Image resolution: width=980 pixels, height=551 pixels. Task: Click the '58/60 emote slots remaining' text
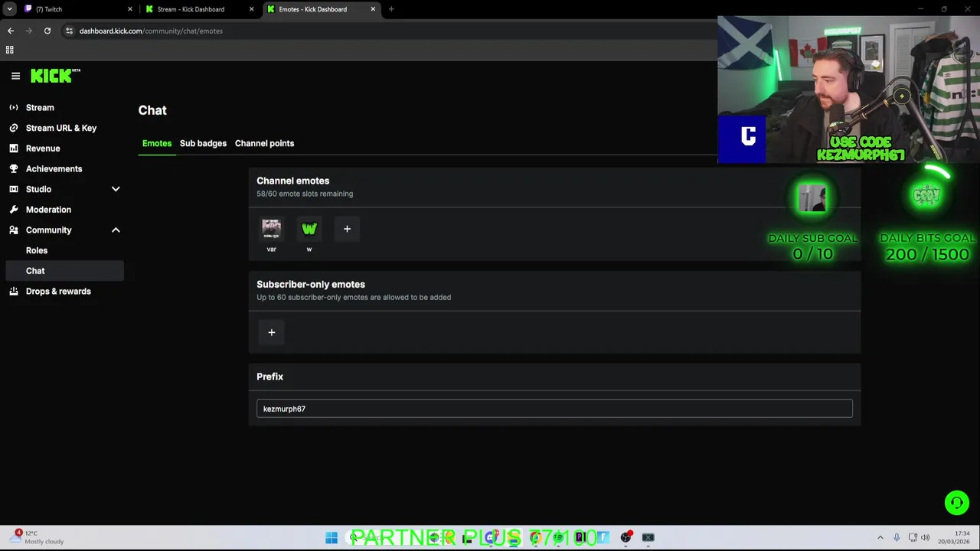305,194
